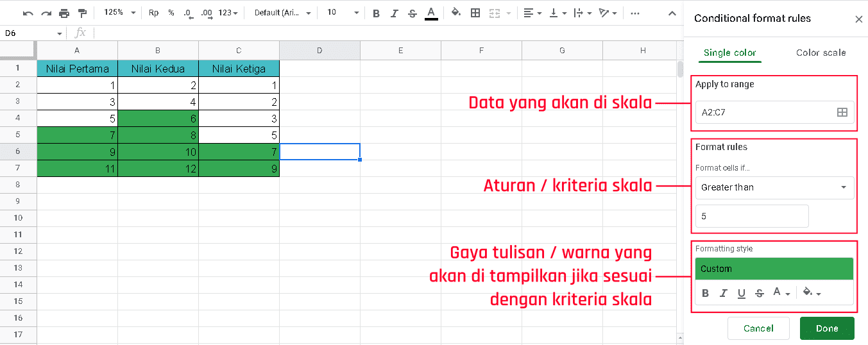
Task: Format as percent
Action: point(171,13)
